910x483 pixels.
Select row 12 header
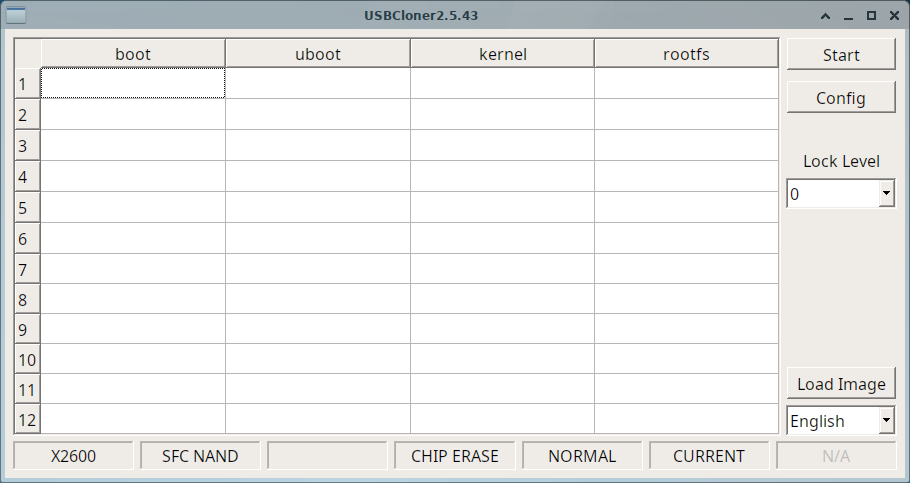(x=27, y=420)
